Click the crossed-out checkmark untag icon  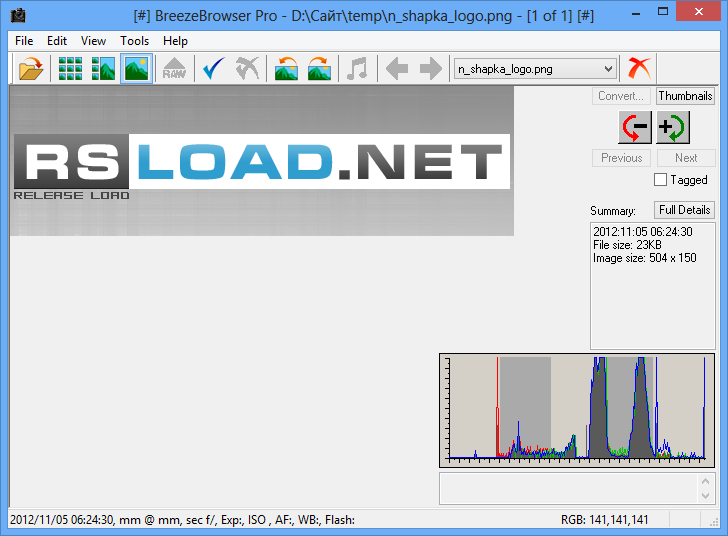pos(247,69)
